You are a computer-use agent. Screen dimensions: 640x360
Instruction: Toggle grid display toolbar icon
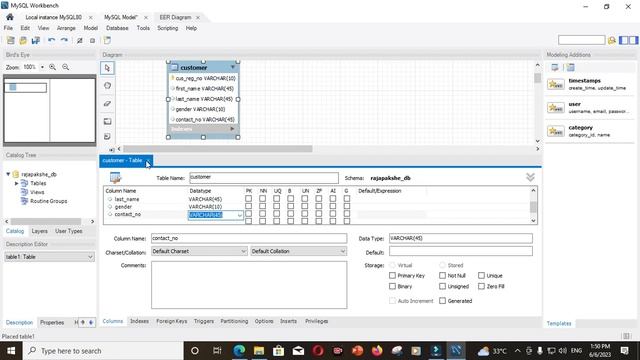pos(80,40)
